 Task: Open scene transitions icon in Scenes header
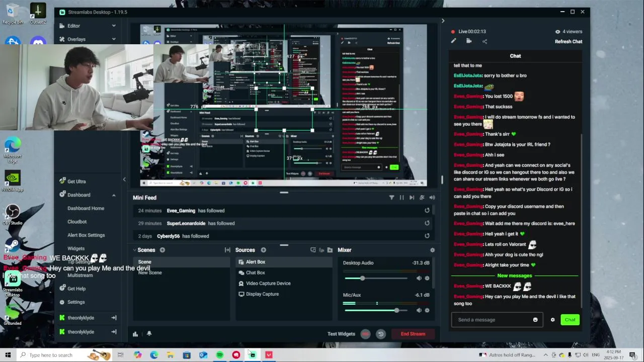coord(227,250)
